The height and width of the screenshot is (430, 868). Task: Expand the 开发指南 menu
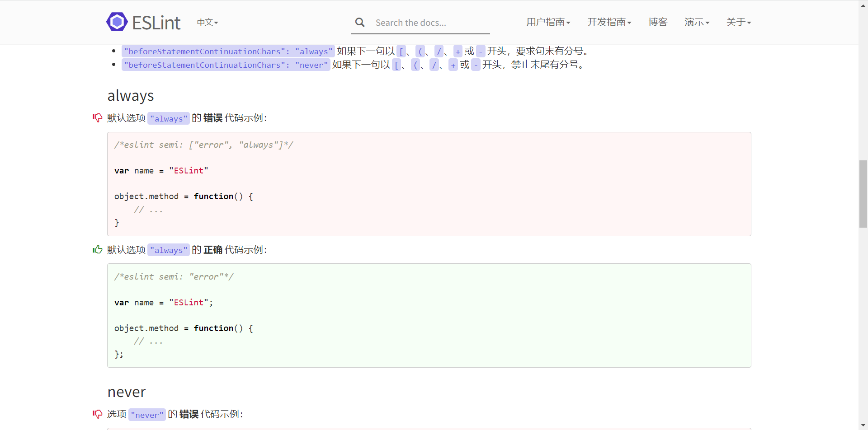[609, 22]
